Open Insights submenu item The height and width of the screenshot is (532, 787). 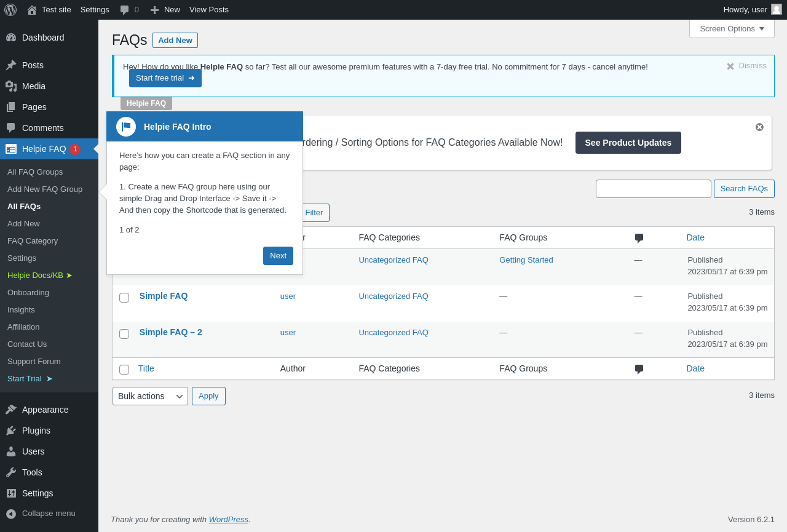(21, 309)
